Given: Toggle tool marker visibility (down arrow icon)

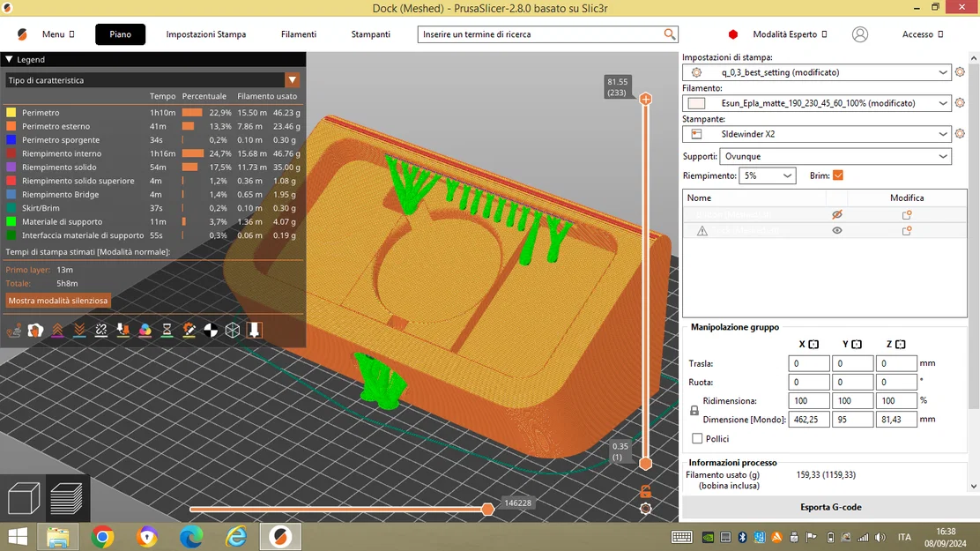Looking at the screenshot, I should (x=255, y=331).
